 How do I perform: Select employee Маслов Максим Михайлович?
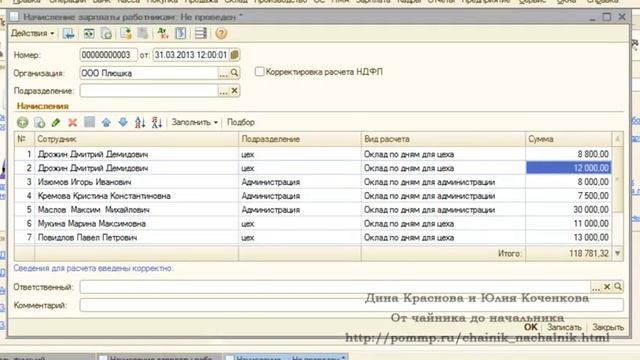136,210
